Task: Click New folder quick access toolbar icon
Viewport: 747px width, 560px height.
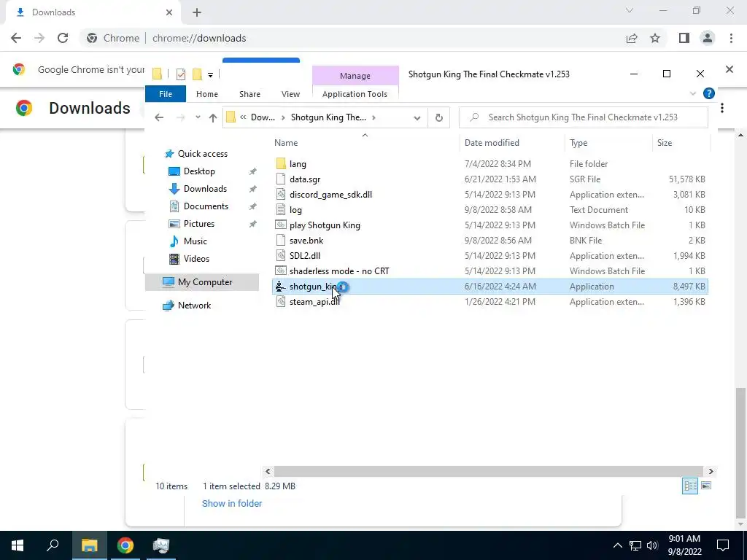Action: click(197, 74)
